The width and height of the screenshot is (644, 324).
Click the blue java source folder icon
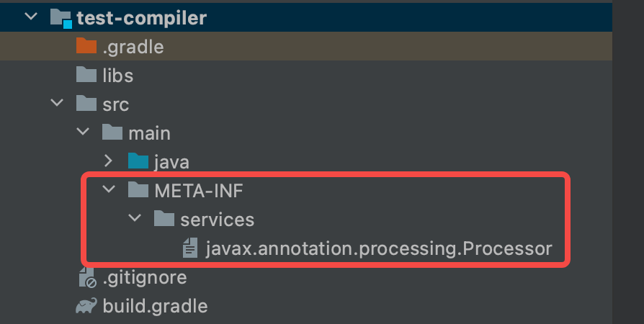tap(138, 161)
